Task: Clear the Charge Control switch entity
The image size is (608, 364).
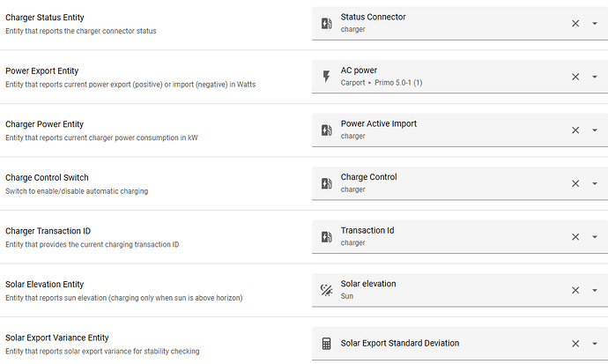Action: coord(575,183)
